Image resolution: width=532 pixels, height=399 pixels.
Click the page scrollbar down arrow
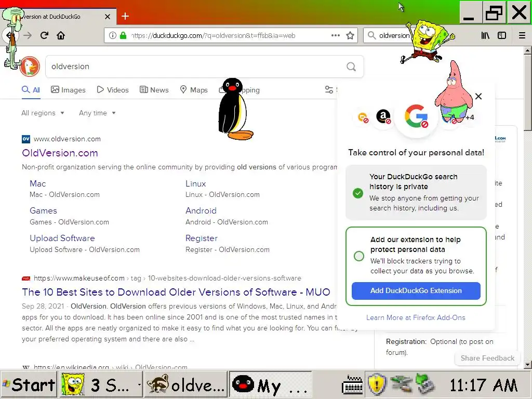pos(527,365)
